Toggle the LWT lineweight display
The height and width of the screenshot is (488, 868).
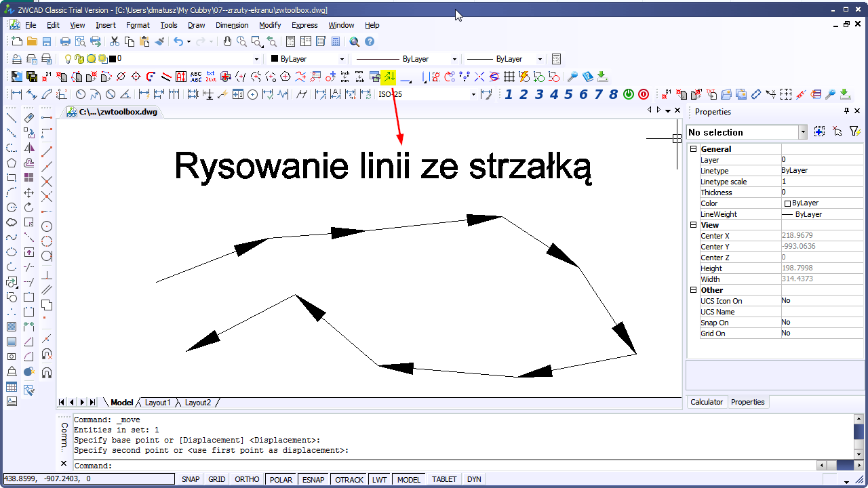coord(380,479)
